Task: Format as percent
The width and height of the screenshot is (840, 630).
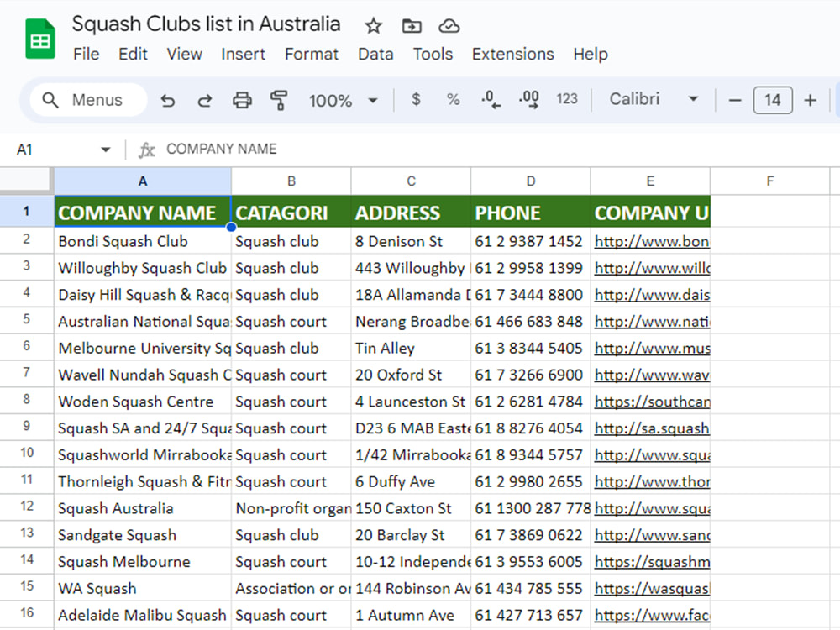Action: click(x=454, y=100)
